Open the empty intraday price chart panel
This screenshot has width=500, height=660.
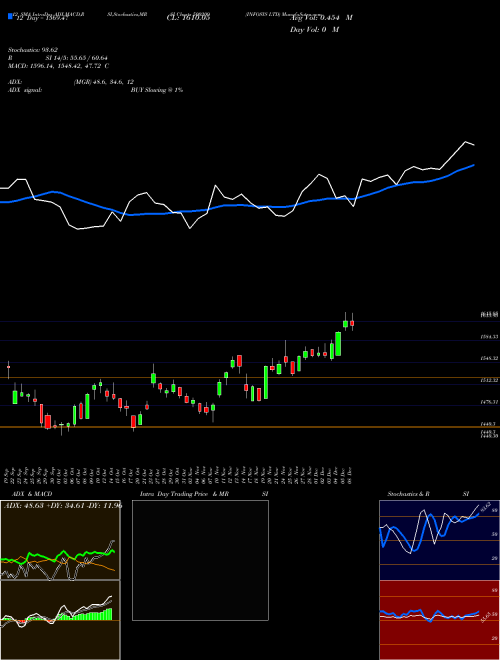click(200, 560)
